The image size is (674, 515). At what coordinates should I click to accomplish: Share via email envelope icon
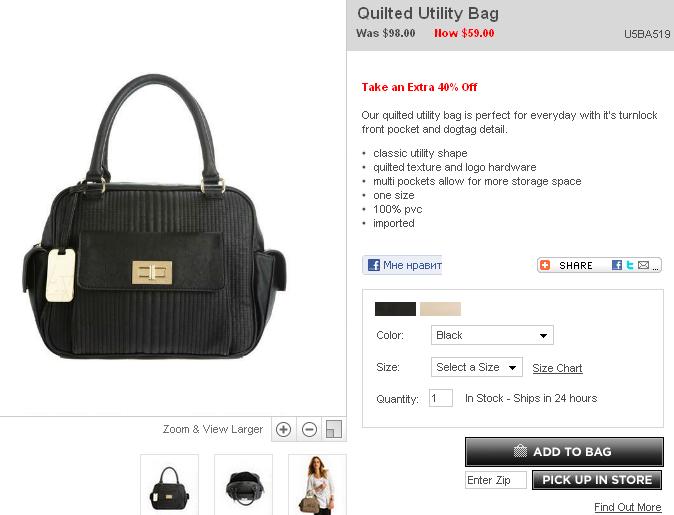pyautogui.click(x=643, y=265)
